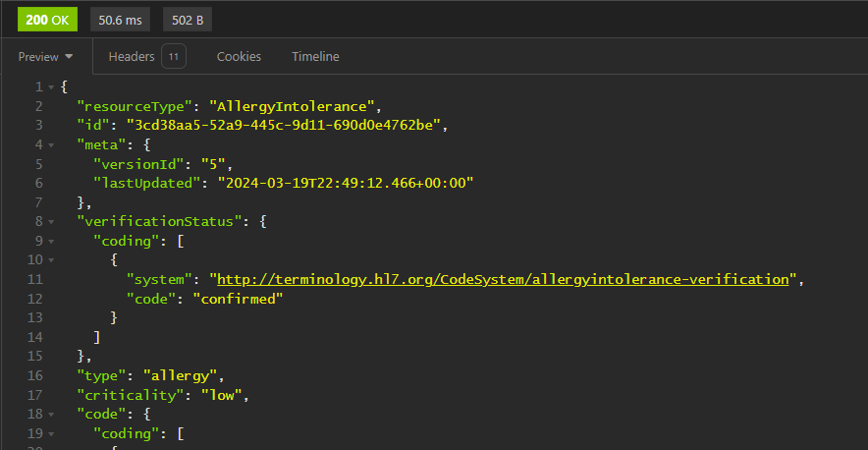Viewport: 868px width, 450px height.
Task: Click the 50.6 ms response time tag
Action: (x=120, y=21)
